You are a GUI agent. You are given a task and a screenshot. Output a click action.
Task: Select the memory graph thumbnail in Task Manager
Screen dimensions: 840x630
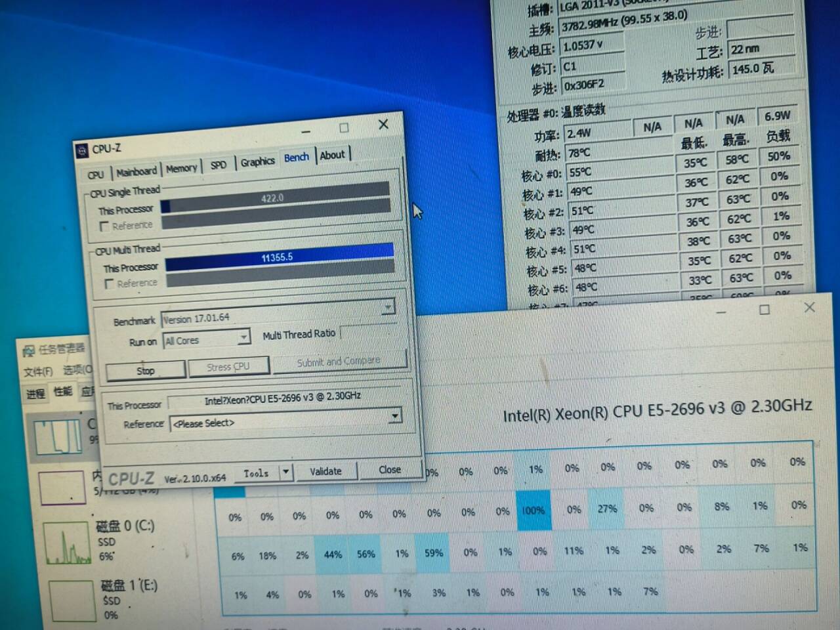[x=62, y=488]
